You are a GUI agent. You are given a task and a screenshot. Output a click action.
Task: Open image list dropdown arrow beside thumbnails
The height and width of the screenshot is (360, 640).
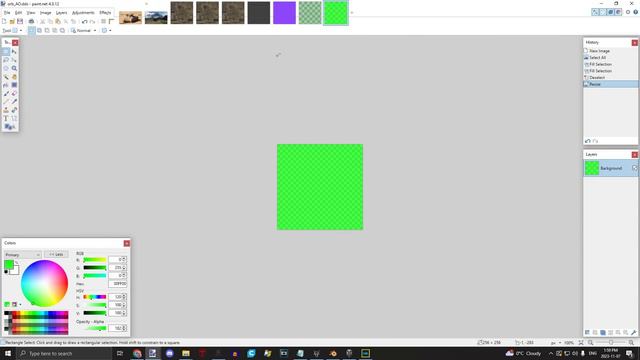pyautogui.click(x=352, y=13)
